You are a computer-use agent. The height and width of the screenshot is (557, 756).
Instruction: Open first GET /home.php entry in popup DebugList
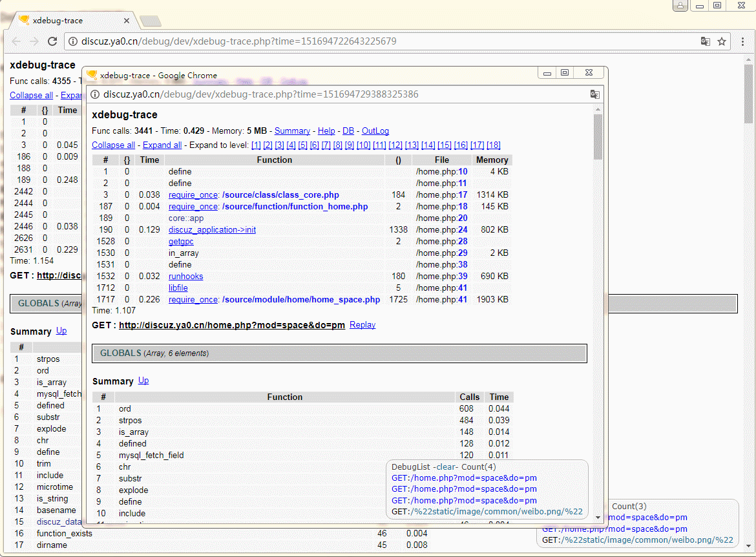[464, 478]
